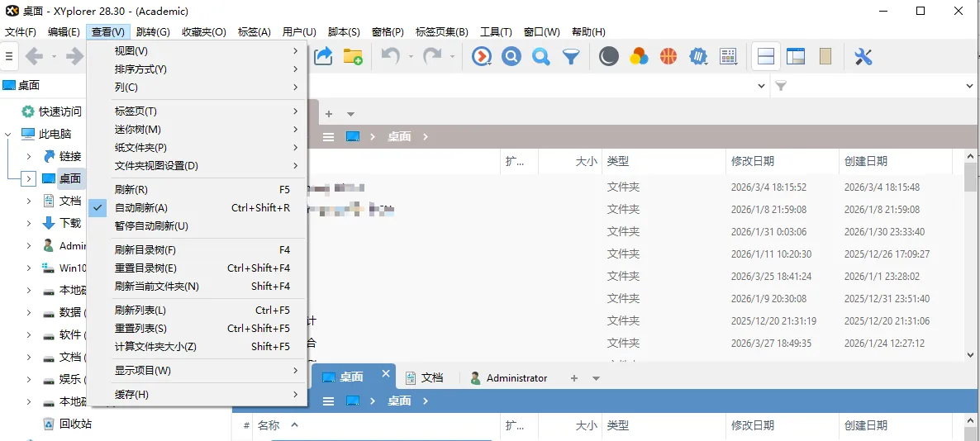Viewport: 980px width, 441px height.
Task: Add new tab beside Administrator tab
Action: click(574, 378)
